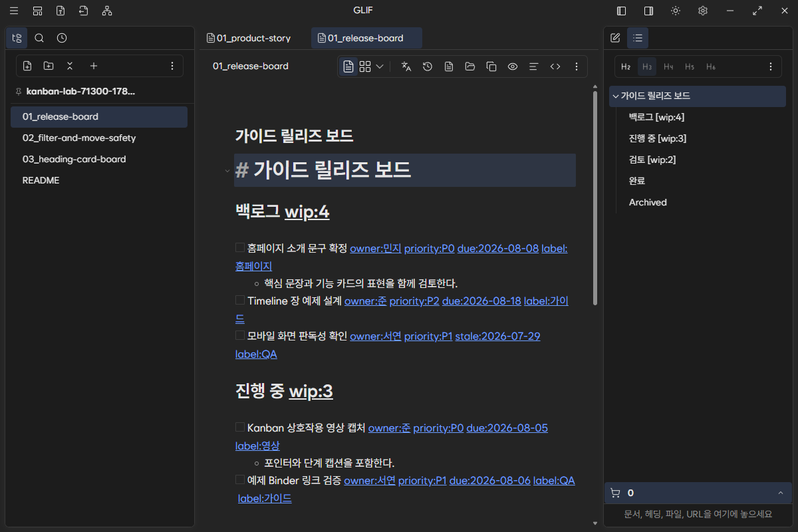Viewport: 798px width, 532px height.
Task: Click the export file icon in title bar
Action: point(61,11)
